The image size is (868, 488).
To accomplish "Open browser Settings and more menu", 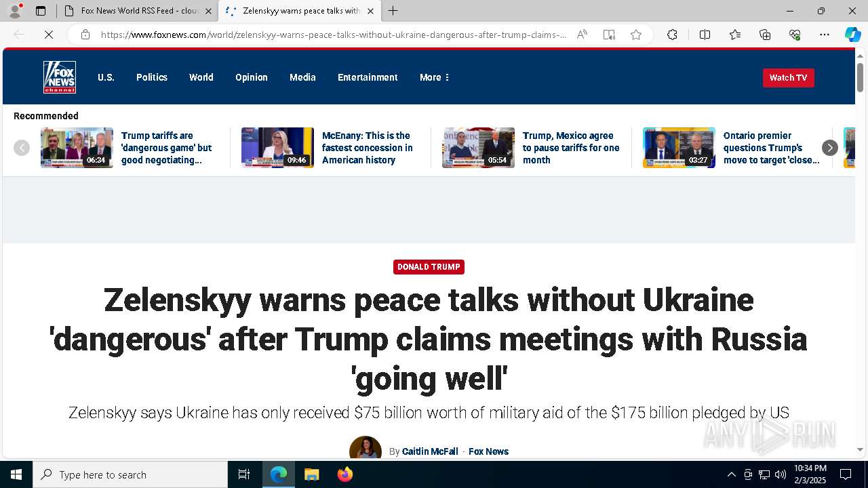I will click(x=825, y=35).
